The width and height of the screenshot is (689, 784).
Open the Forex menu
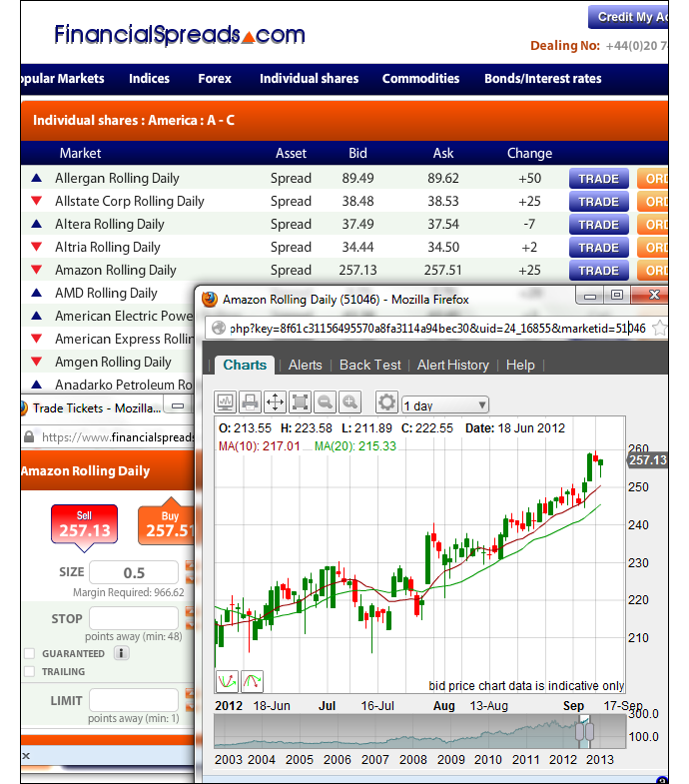pos(215,79)
